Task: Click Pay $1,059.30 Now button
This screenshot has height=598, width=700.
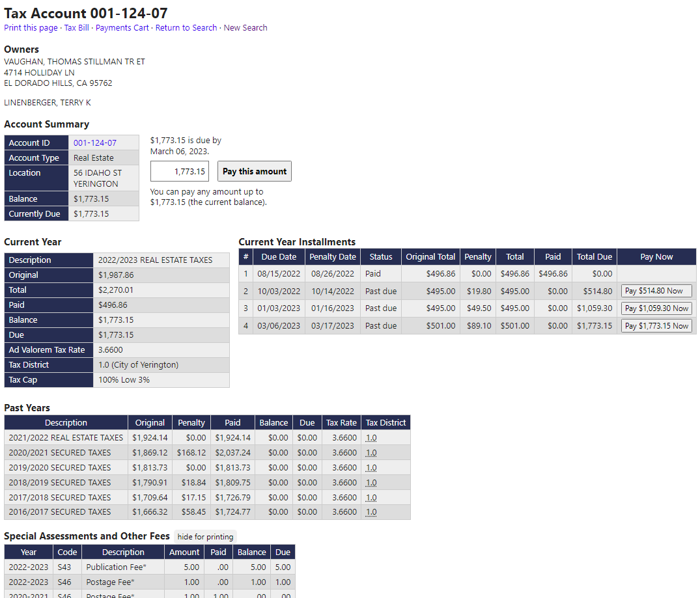Action: [x=656, y=308]
